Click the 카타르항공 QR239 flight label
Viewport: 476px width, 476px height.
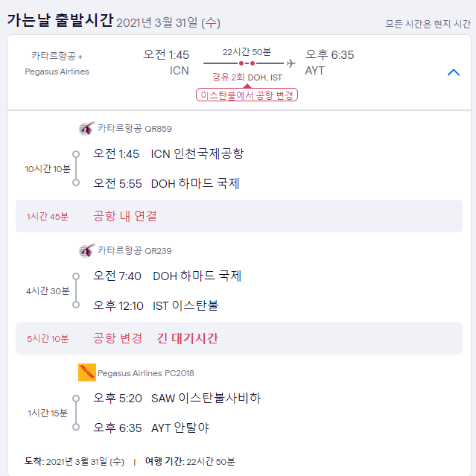click(135, 251)
